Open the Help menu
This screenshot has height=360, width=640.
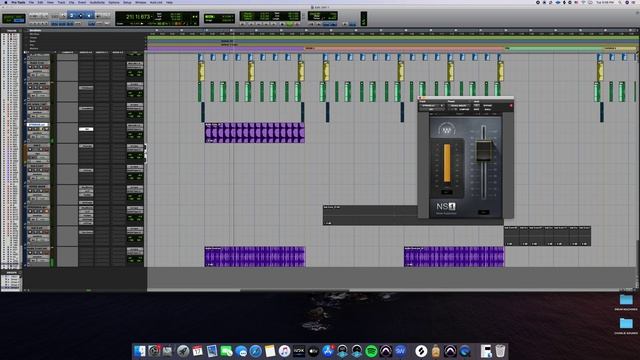coord(169,2)
